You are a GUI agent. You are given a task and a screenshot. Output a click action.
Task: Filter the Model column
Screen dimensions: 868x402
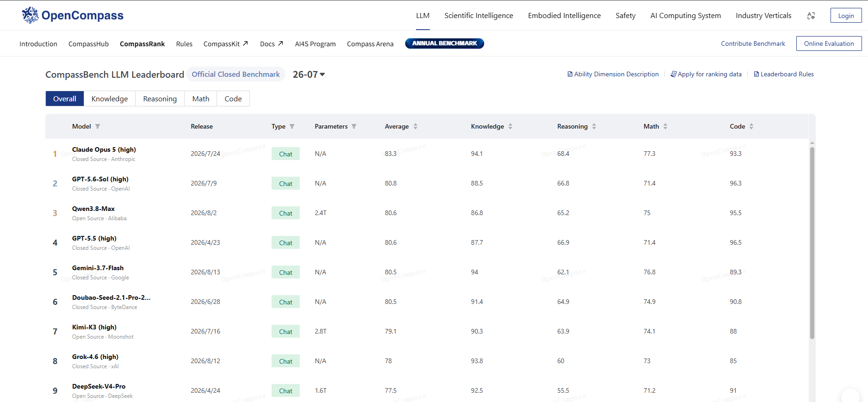coord(98,126)
